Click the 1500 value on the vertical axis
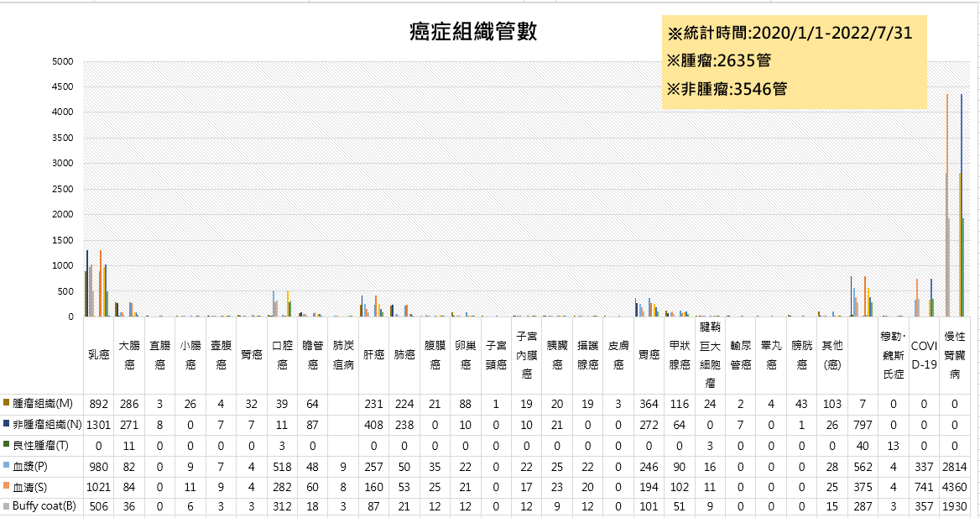This screenshot has height=518, width=980. (62, 240)
